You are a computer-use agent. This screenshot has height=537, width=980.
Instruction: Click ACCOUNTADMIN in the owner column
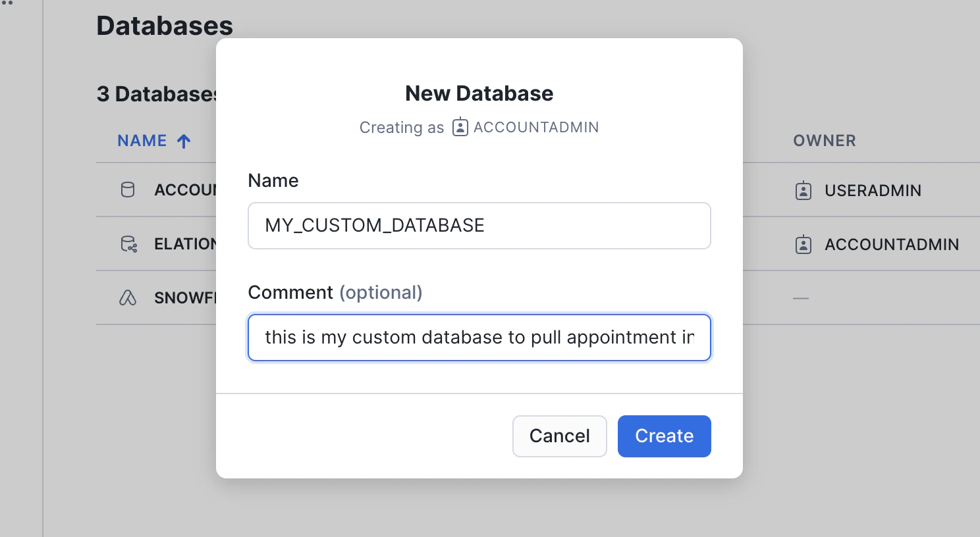click(x=891, y=245)
